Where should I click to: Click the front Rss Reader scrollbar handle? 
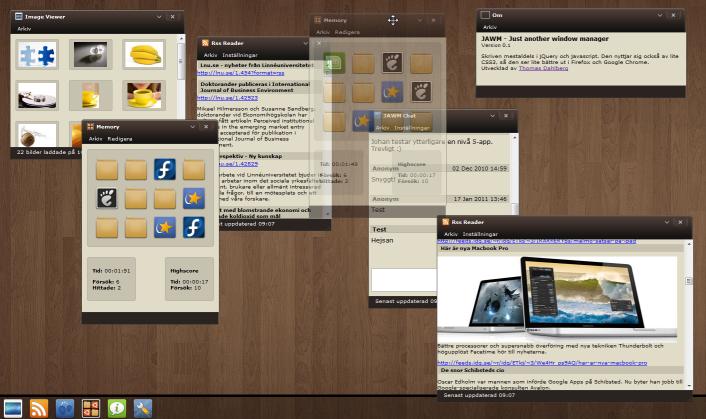[x=688, y=281]
